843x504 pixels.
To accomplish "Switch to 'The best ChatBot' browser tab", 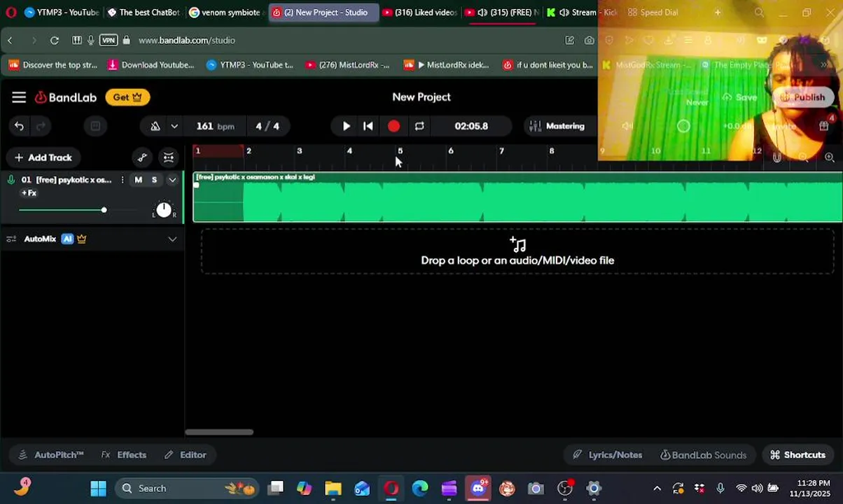I will point(144,13).
